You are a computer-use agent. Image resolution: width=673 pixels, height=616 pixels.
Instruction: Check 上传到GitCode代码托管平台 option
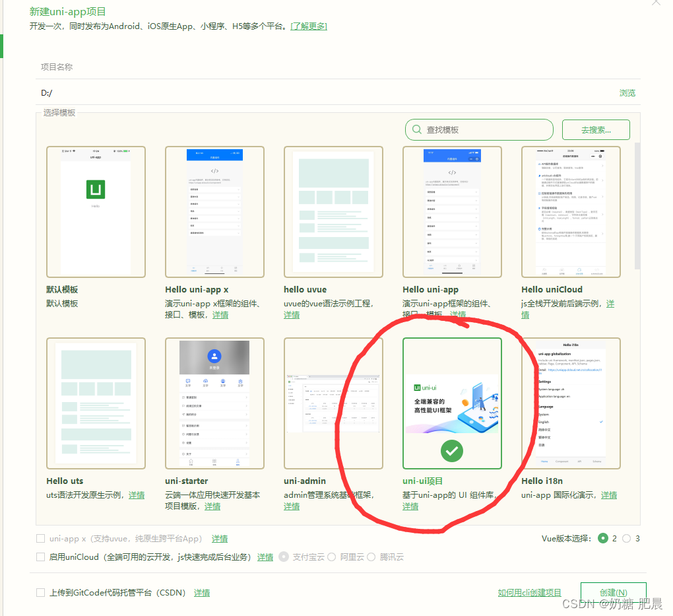tap(41, 592)
